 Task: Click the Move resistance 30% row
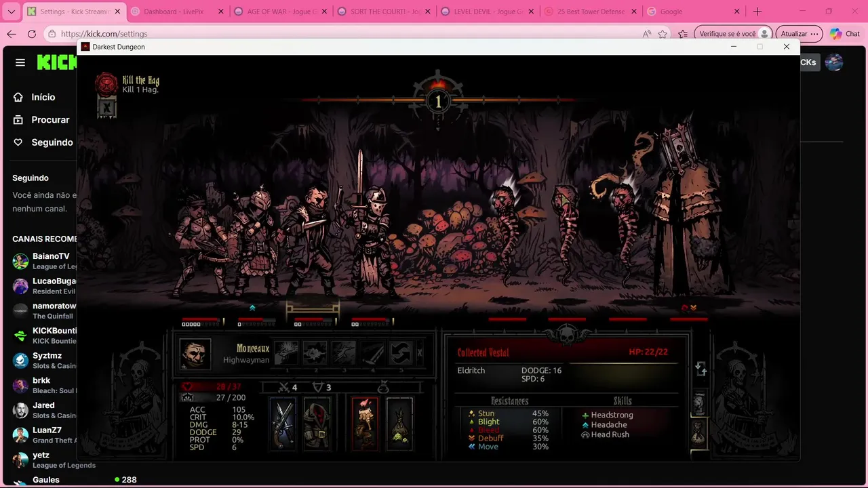click(508, 447)
